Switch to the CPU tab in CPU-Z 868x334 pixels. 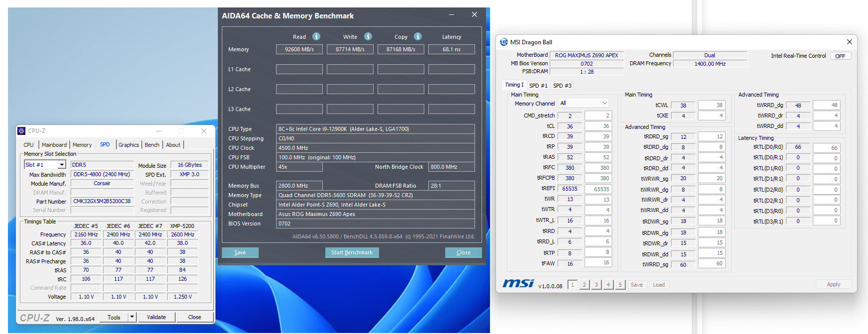(29, 145)
